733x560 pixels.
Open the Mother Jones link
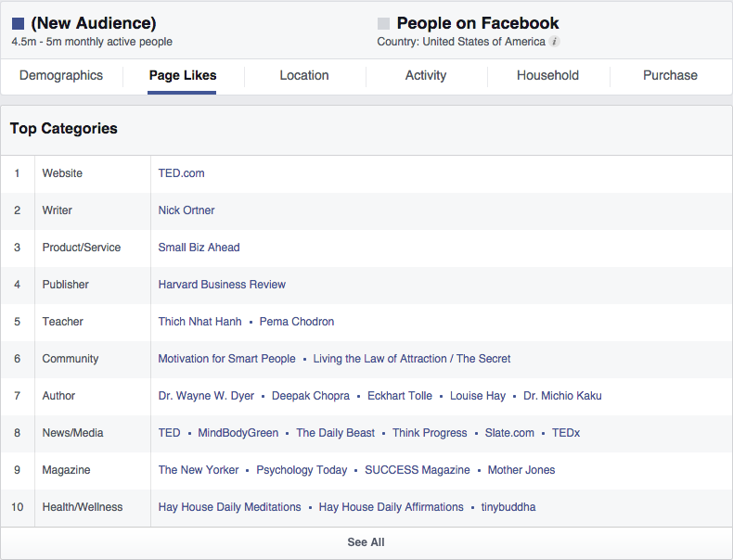coord(521,470)
